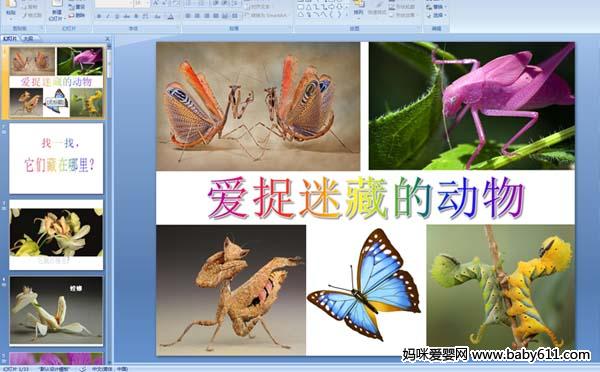The image size is (600, 372).
Task: Switch to the Outline pane tab
Action: coord(28,38)
